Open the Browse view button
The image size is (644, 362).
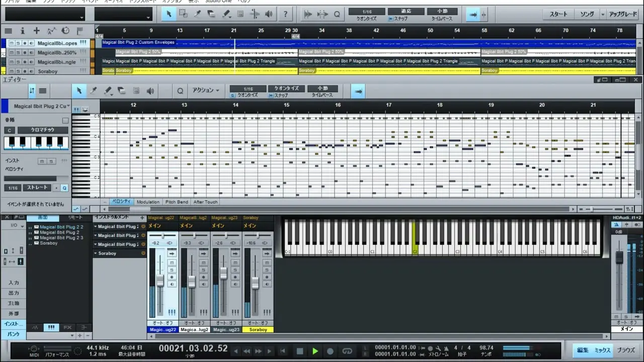[626, 350]
